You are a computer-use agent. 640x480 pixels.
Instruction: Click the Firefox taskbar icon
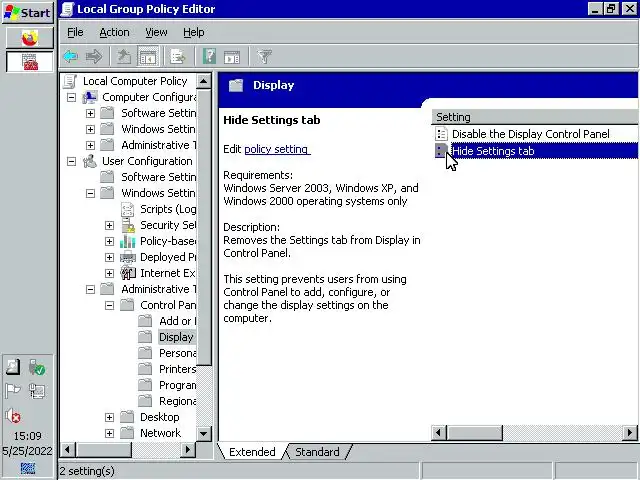(x=29, y=38)
